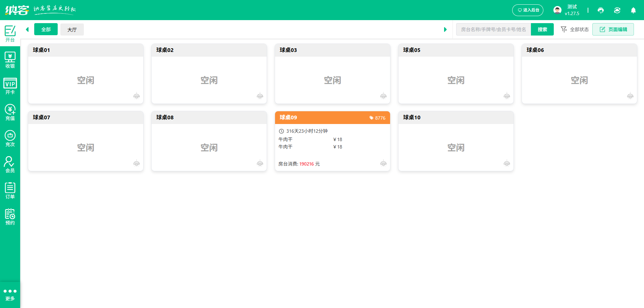
Task: Open notifications with the bell icon
Action: pos(633,10)
